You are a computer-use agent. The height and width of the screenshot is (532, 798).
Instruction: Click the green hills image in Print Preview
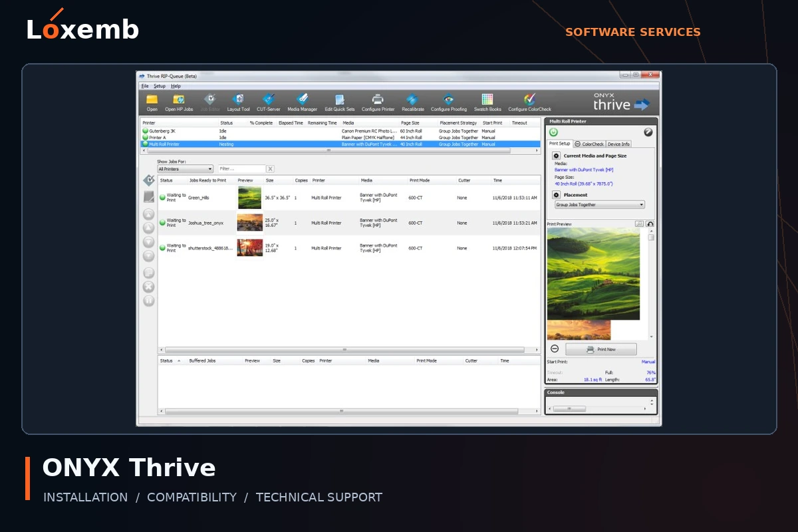pyautogui.click(x=593, y=273)
